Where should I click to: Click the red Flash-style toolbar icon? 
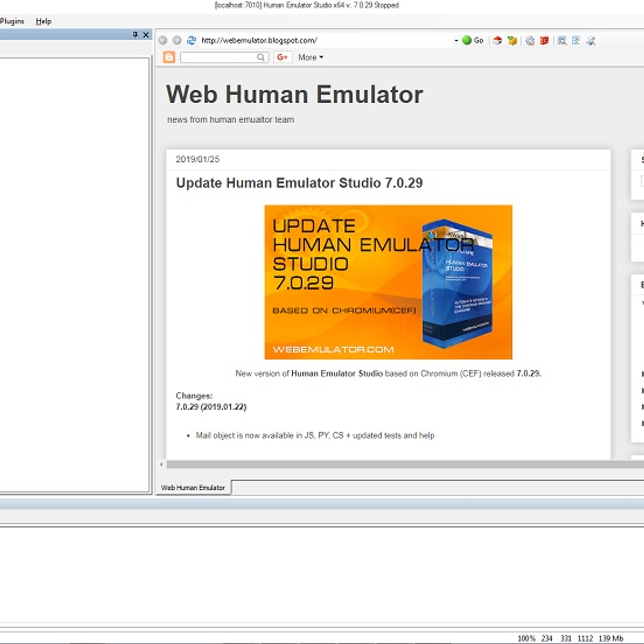[x=545, y=40]
